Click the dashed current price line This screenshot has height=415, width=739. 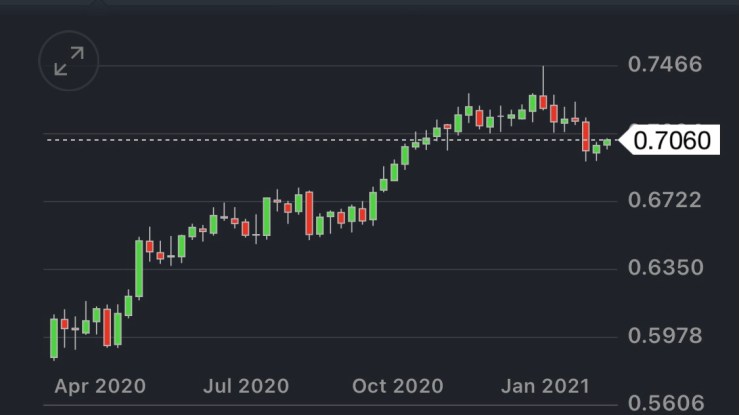[300, 139]
